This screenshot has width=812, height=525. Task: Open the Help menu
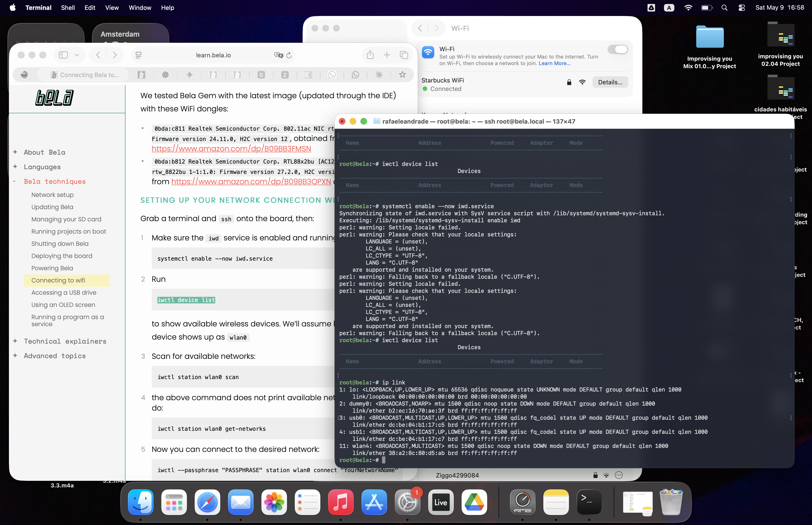point(167,8)
